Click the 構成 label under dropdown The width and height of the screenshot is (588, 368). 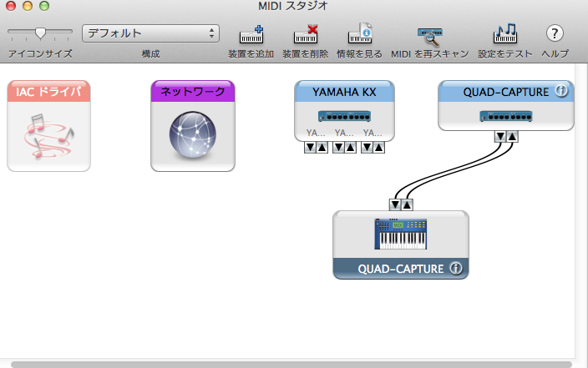(150, 54)
